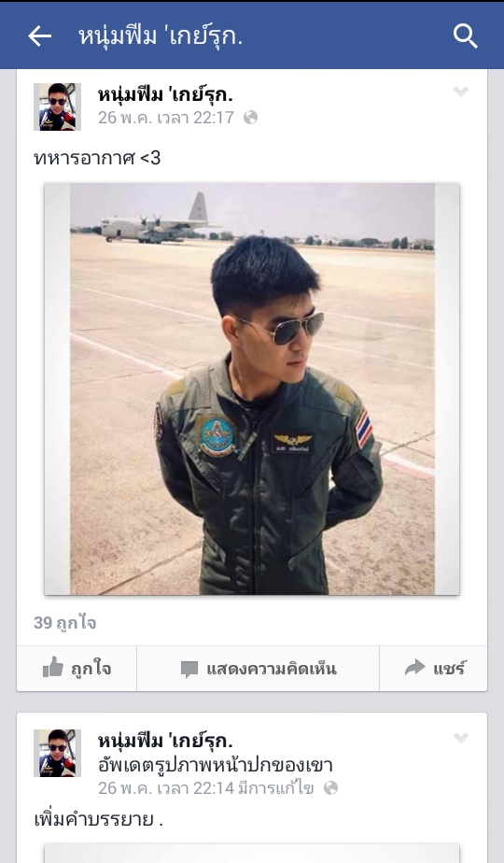This screenshot has width=504, height=863.
Task: Select the header page title text
Action: tap(161, 36)
